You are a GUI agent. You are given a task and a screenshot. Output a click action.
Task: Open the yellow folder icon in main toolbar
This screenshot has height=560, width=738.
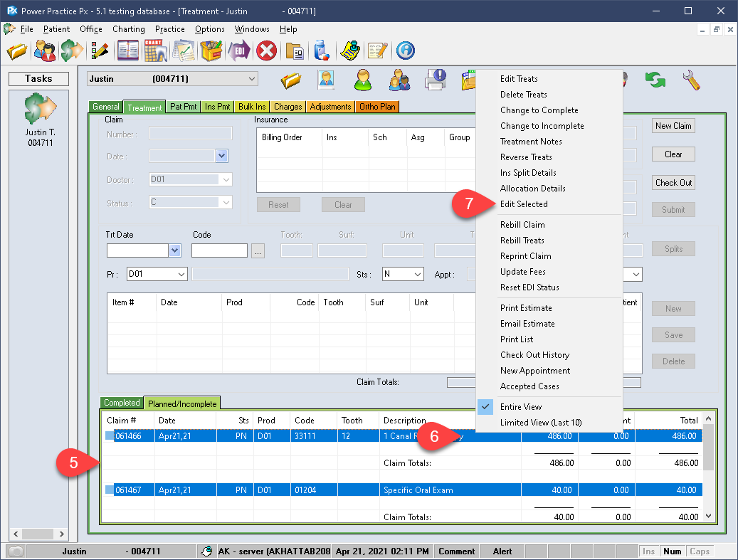tap(16, 51)
